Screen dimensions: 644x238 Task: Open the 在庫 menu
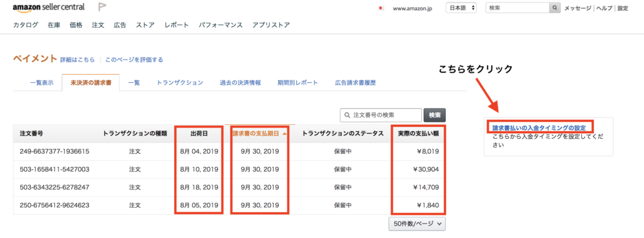54,25
